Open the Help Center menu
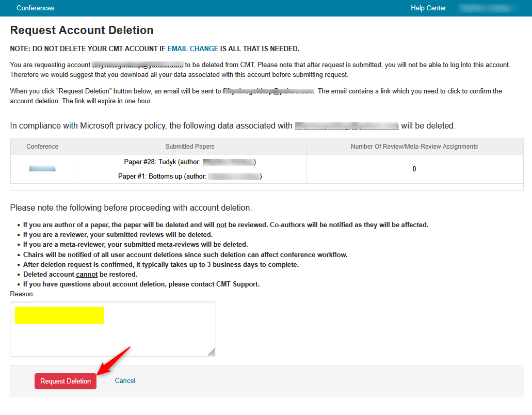 (x=428, y=8)
